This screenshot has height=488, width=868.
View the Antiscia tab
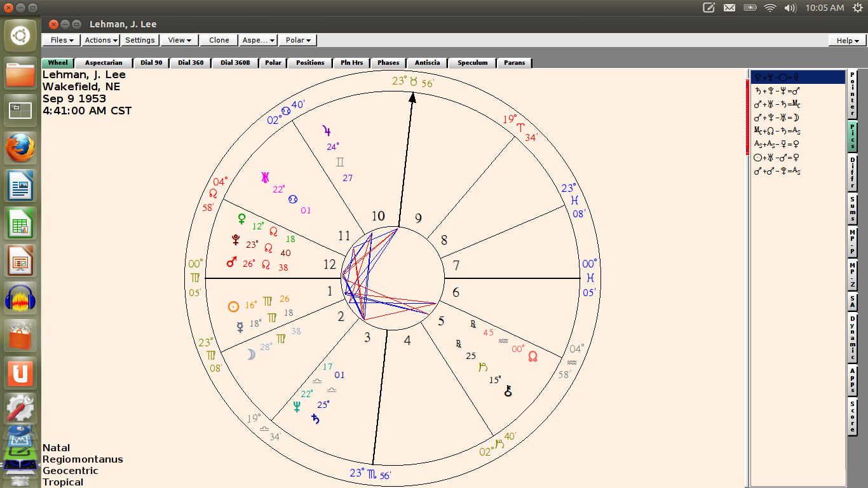(427, 62)
